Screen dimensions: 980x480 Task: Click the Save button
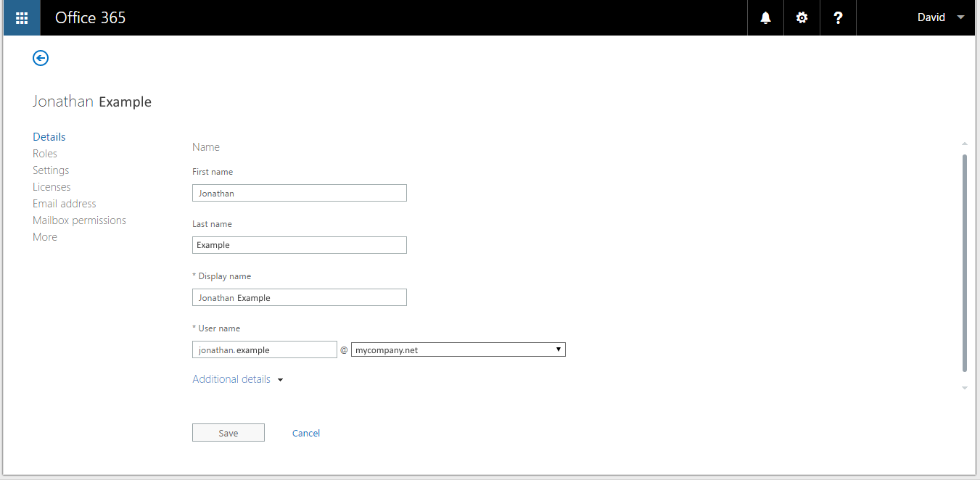point(228,433)
